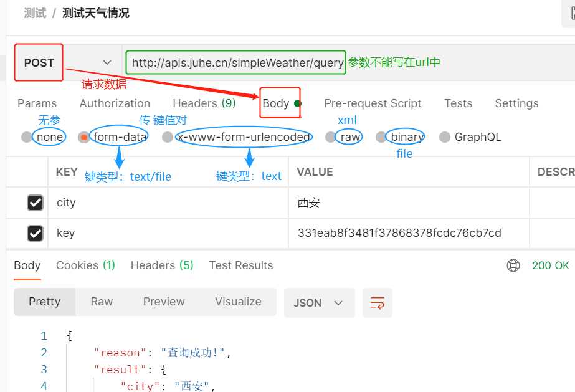Select x-www-form-urlencoded body type
This screenshot has width=575, height=392.
(x=167, y=136)
